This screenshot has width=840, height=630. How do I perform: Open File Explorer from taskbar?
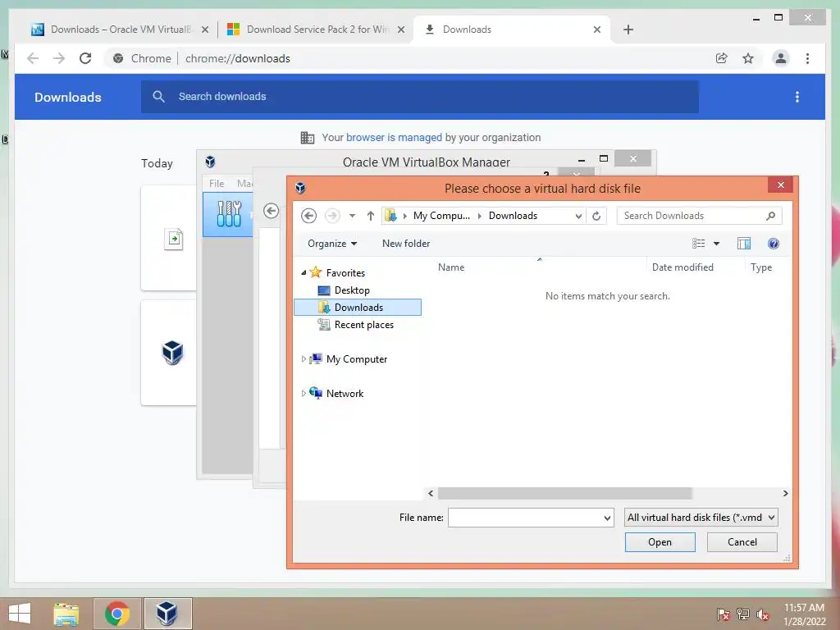66,614
